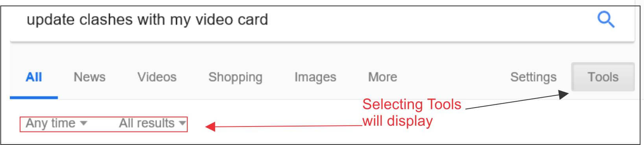The height and width of the screenshot is (145, 644).
Task: Click the arrow icon beside Any time
Action: (83, 123)
